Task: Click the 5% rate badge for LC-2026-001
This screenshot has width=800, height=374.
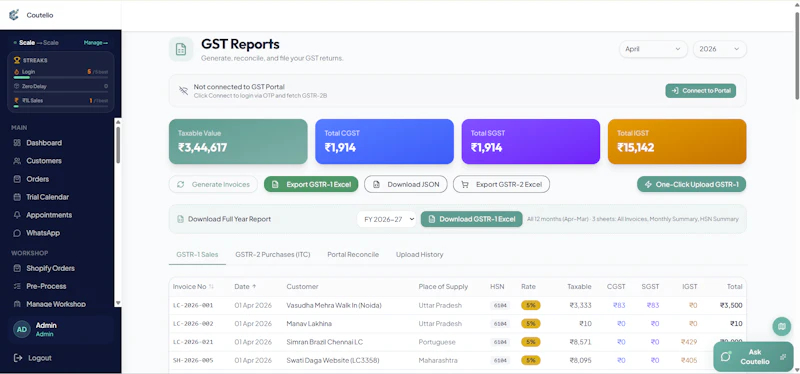Action: click(531, 306)
